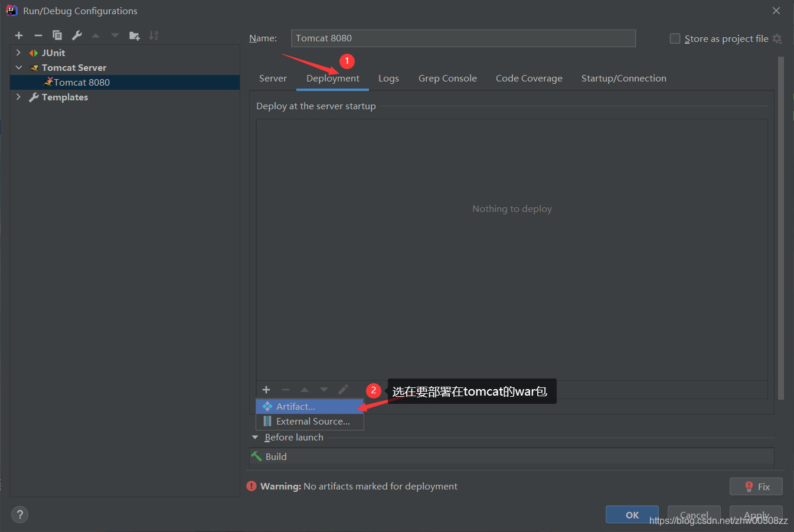
Task: Edit the deployment artifact pencil icon
Action: point(343,390)
